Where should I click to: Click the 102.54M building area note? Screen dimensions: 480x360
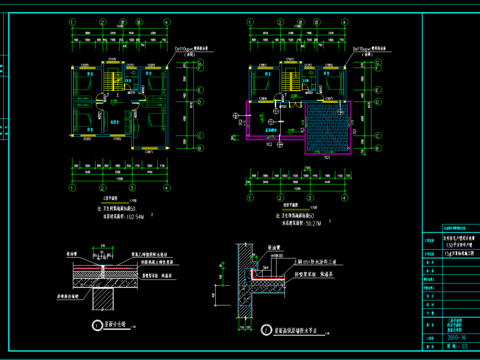(x=124, y=217)
